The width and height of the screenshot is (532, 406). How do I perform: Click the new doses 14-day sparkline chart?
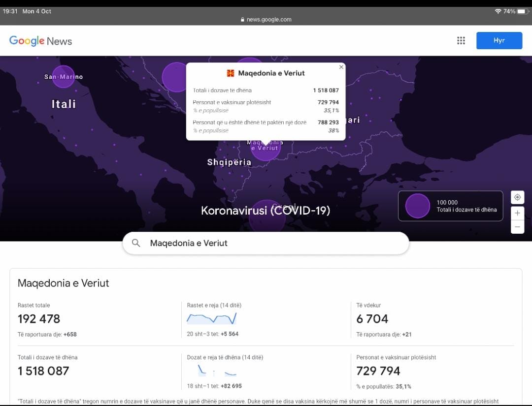pos(217,371)
